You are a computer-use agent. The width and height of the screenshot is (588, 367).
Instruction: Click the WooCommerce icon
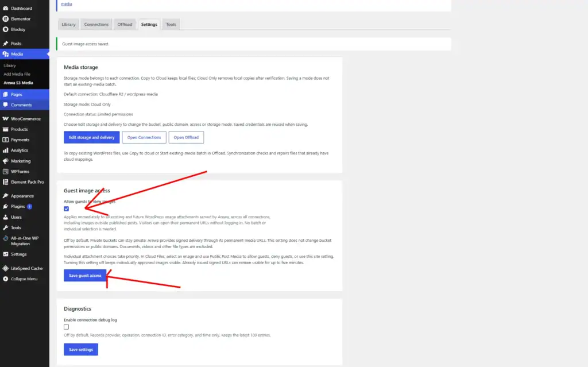(x=6, y=118)
